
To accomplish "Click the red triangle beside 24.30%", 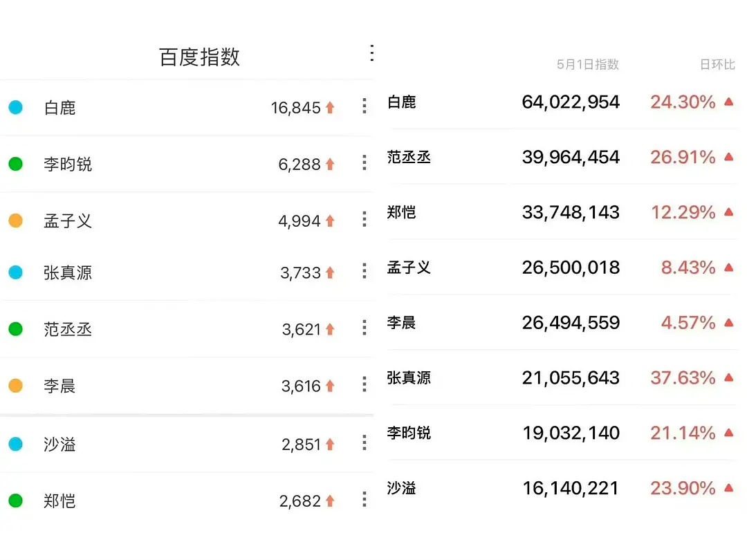I will pos(729,102).
